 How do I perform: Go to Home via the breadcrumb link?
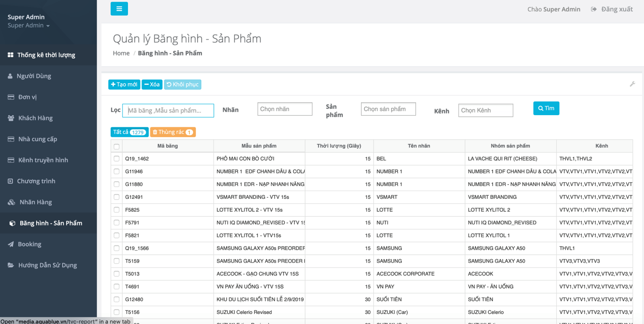tap(121, 53)
